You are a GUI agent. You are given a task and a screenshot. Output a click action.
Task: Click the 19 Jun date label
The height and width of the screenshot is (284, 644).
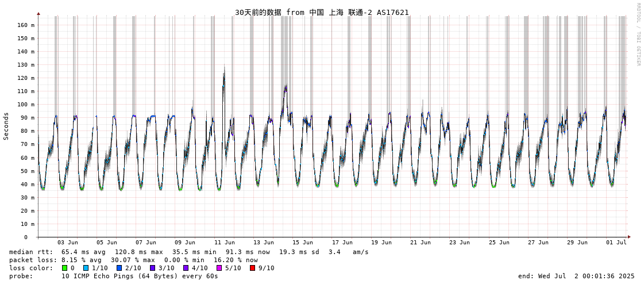point(381,243)
